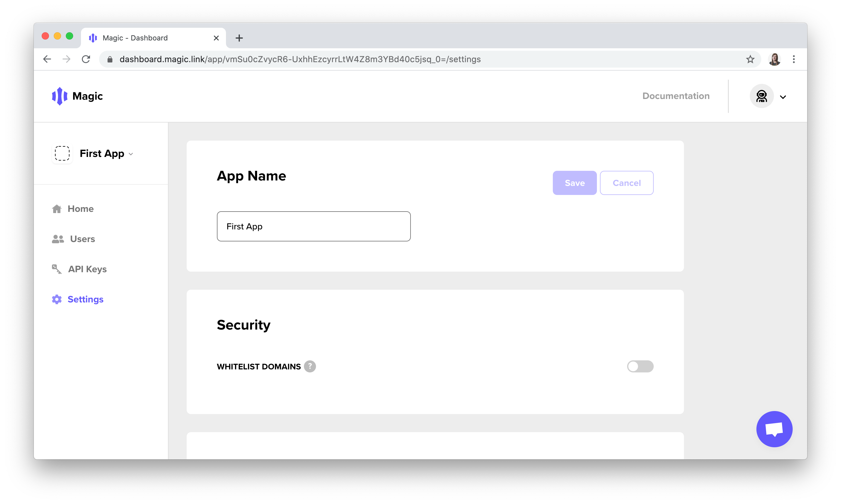Open the Documentation link
This screenshot has width=841, height=504.
click(676, 96)
